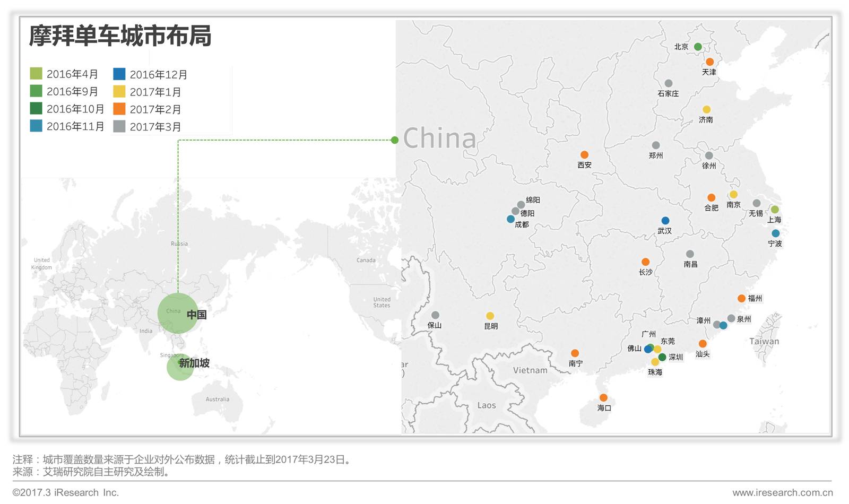Select the orange dot above 合肥
849x504 pixels.
coord(711,198)
